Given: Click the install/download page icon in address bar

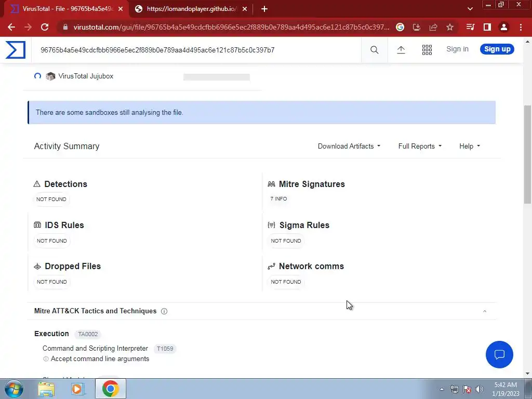Looking at the screenshot, I should coord(417,27).
